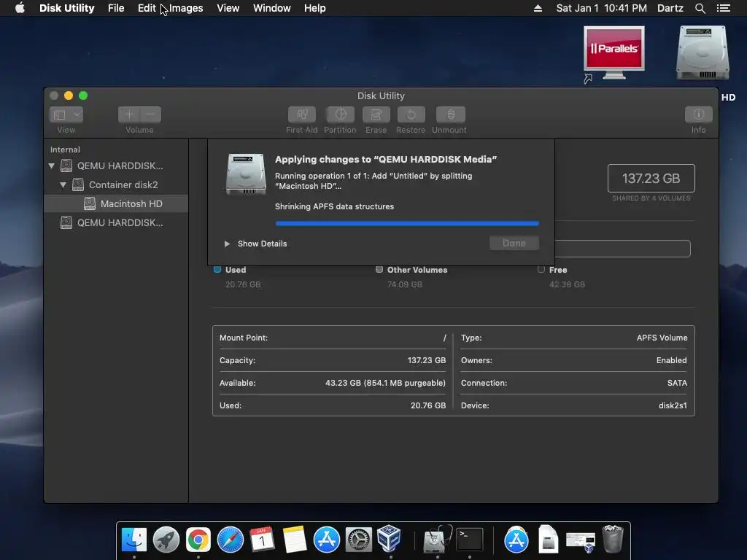Open Calendar in the Dock
Screen dimensions: 747x560
[x=263, y=540]
